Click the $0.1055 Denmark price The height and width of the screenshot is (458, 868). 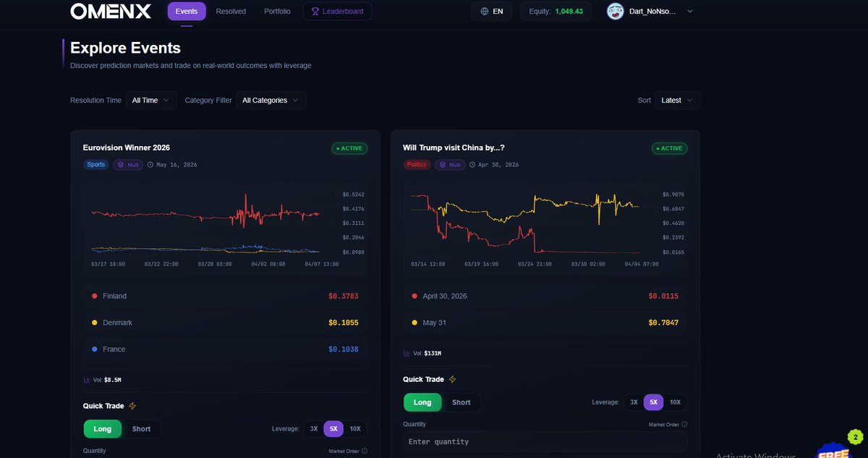(x=344, y=323)
